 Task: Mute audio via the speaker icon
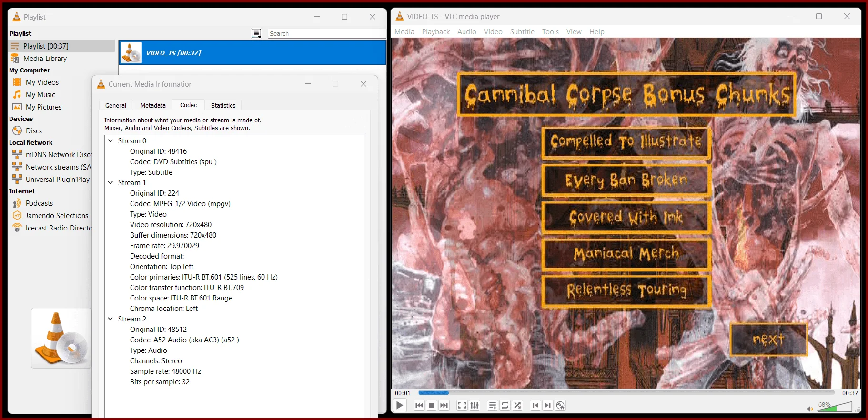(x=810, y=409)
